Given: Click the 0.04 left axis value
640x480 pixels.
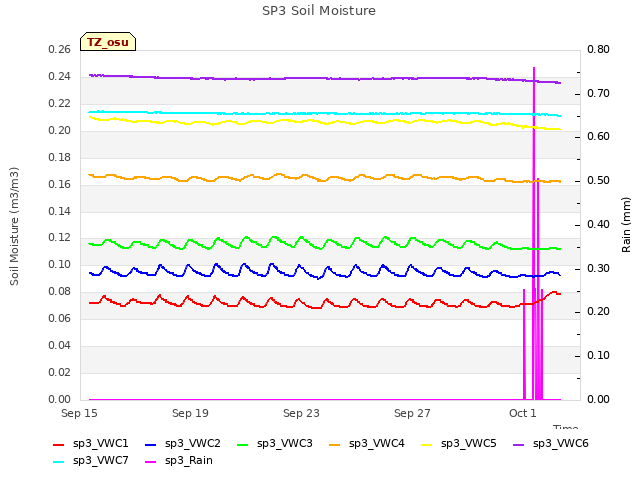Looking at the screenshot, I should click(60, 345).
